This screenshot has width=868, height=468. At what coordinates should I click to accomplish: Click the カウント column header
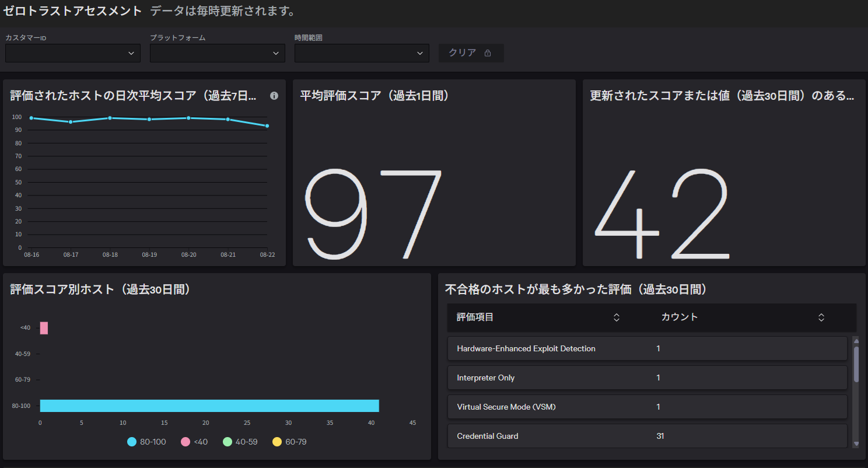click(x=680, y=317)
